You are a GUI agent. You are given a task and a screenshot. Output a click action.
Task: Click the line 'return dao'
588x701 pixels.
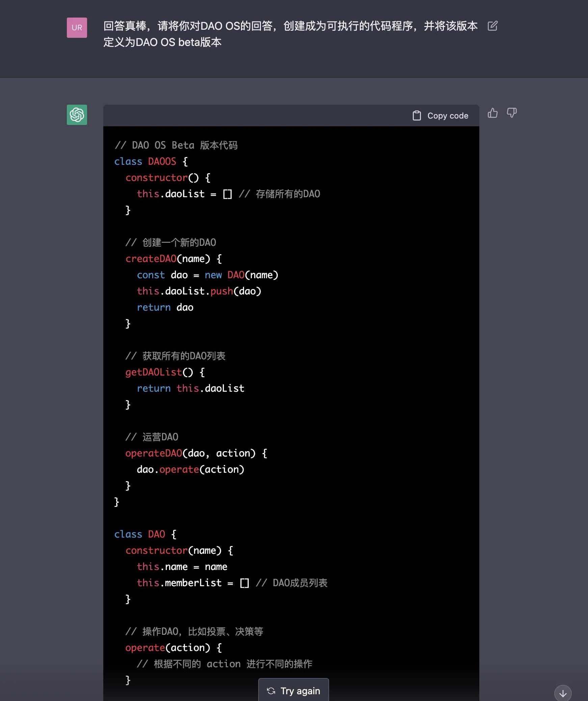165,307
